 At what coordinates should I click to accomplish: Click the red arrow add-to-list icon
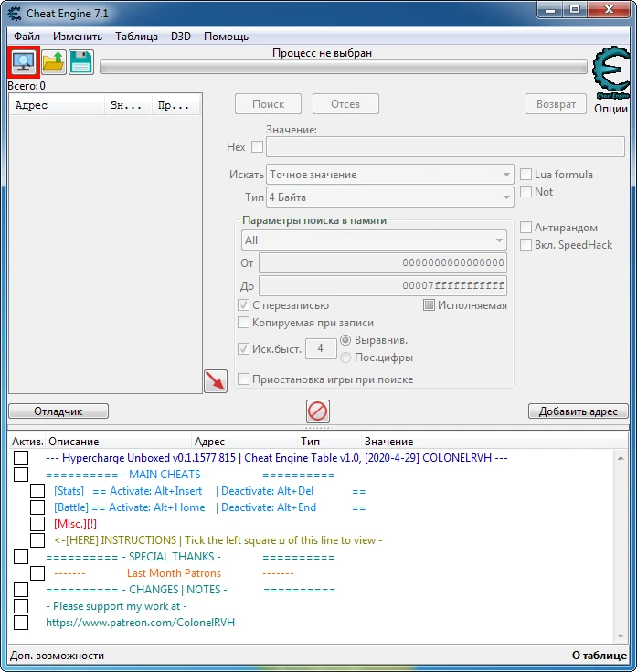click(x=216, y=381)
